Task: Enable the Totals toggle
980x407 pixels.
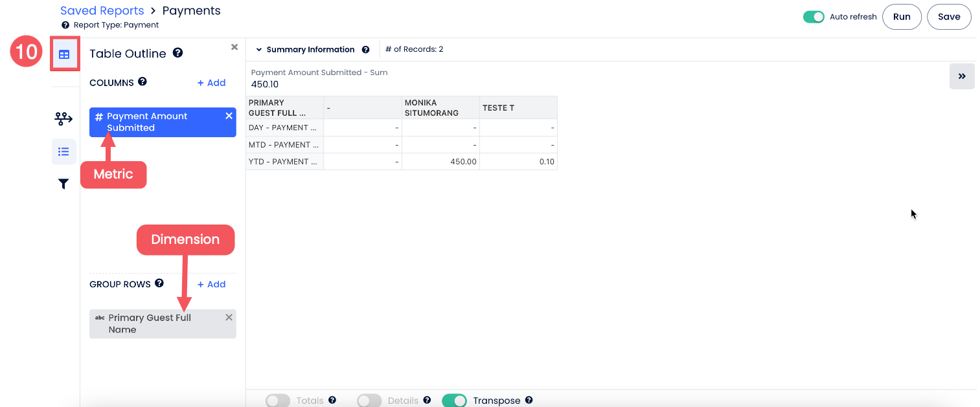Action: click(x=278, y=401)
